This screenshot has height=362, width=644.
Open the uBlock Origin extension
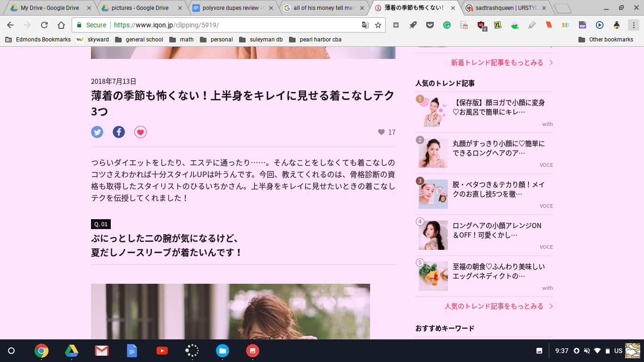[x=481, y=25]
